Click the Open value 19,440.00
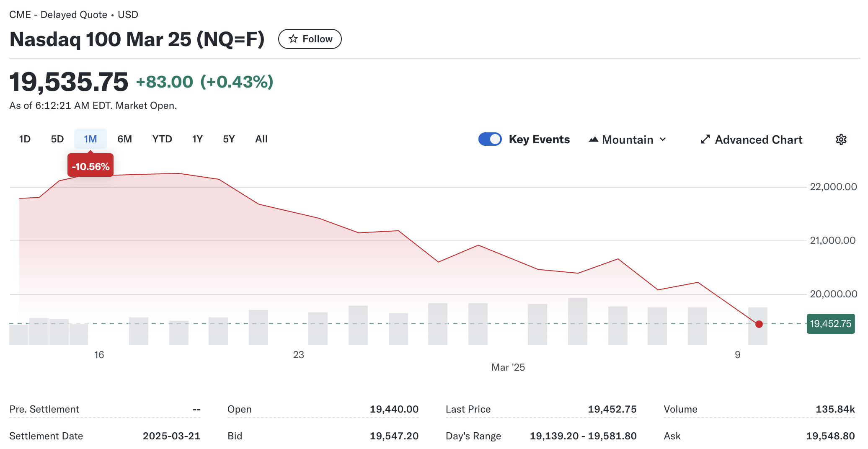 pyautogui.click(x=394, y=409)
